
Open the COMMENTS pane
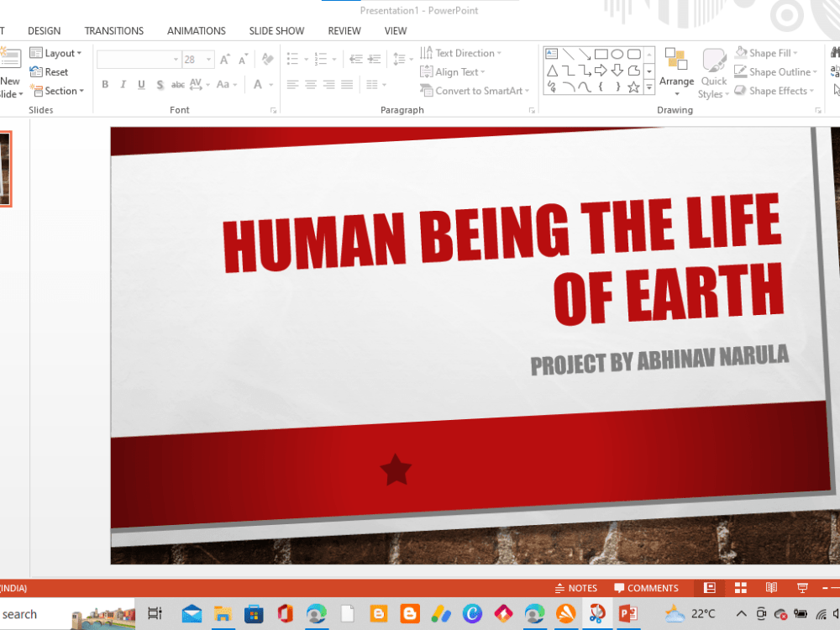(646, 588)
